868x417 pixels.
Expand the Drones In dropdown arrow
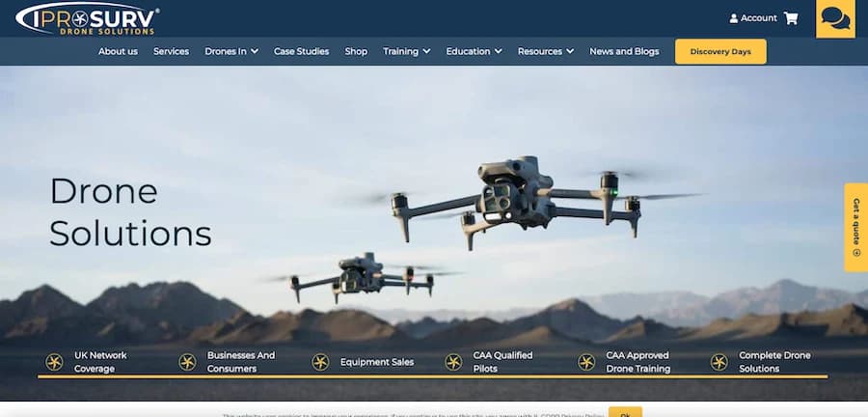tap(255, 51)
